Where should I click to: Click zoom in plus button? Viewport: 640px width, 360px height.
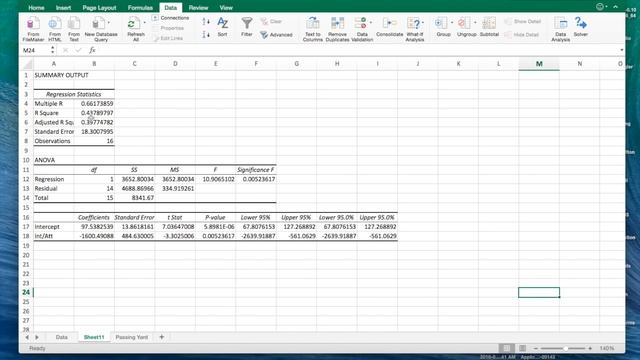(590, 349)
